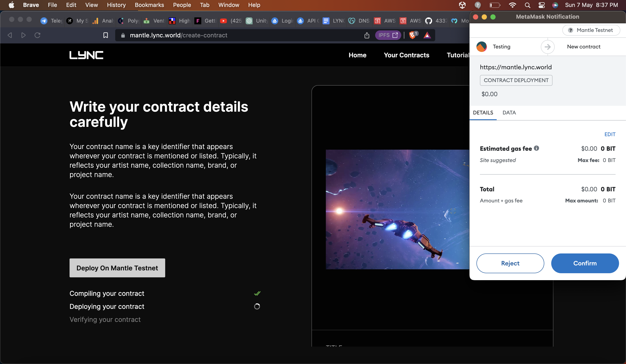The width and height of the screenshot is (626, 364).
Task: Open the YouTube bookmark in bookmarks bar
Action: point(223,21)
